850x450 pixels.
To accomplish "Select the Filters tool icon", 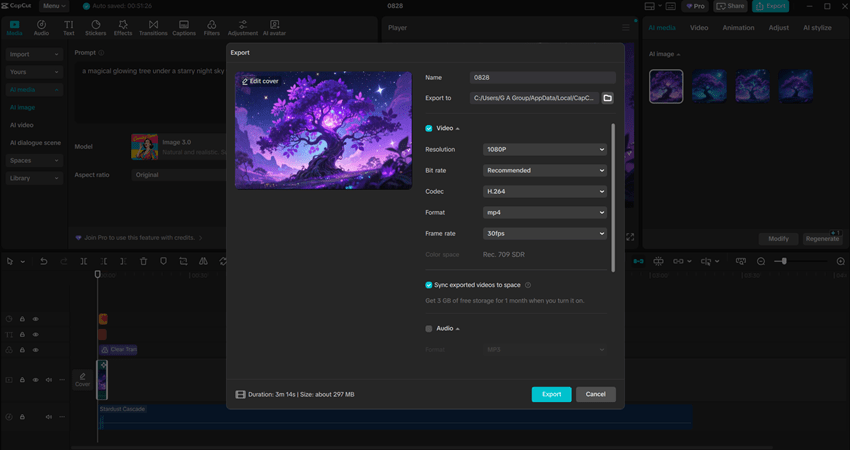I will click(x=211, y=27).
